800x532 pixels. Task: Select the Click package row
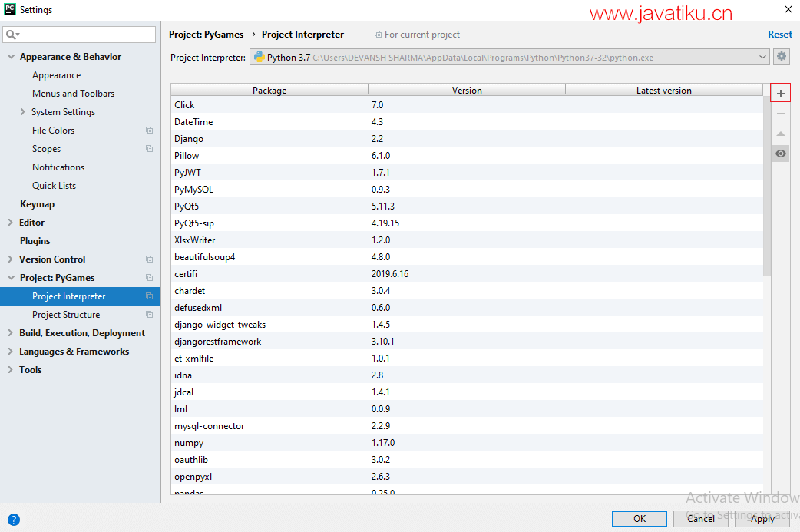point(467,104)
